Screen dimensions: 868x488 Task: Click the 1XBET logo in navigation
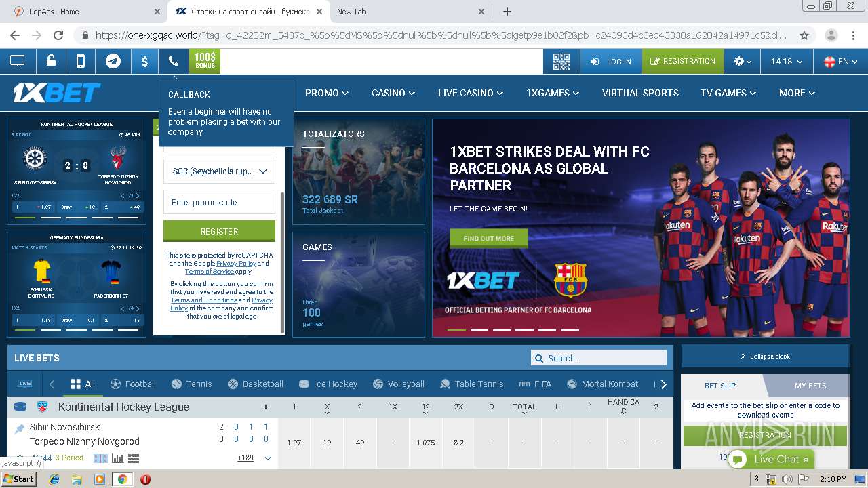(57, 93)
